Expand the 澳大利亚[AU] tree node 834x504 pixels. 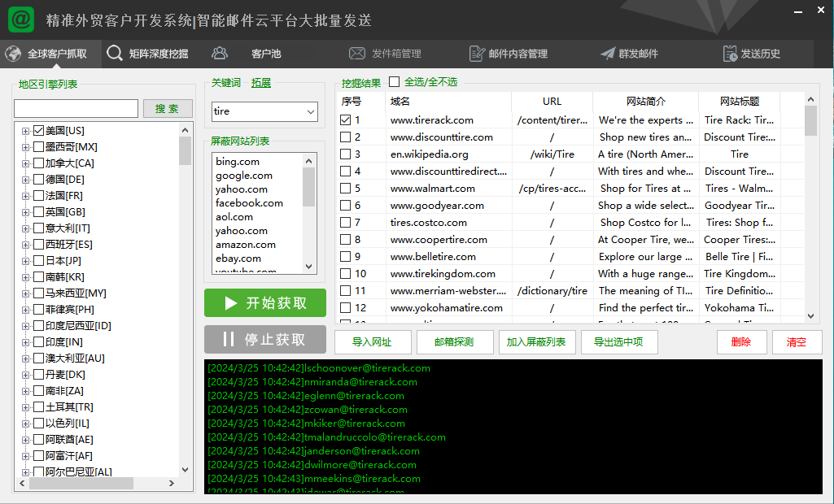[x=25, y=358]
